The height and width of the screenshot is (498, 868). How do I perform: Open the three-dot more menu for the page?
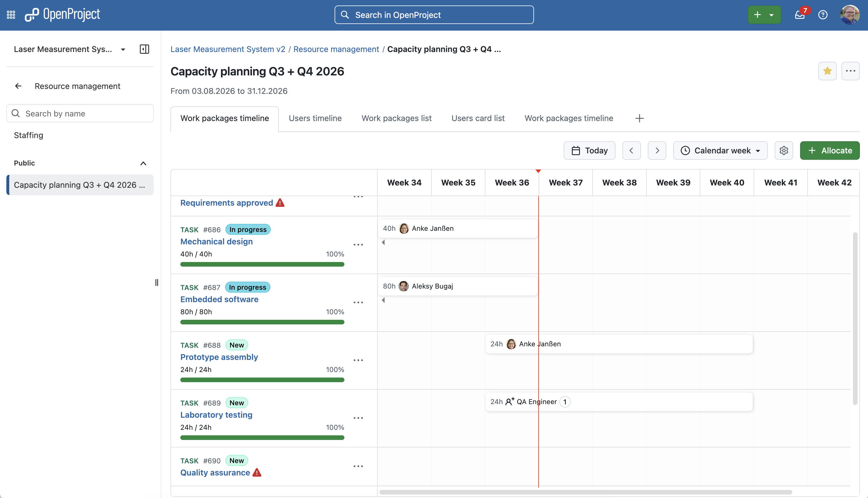click(851, 71)
